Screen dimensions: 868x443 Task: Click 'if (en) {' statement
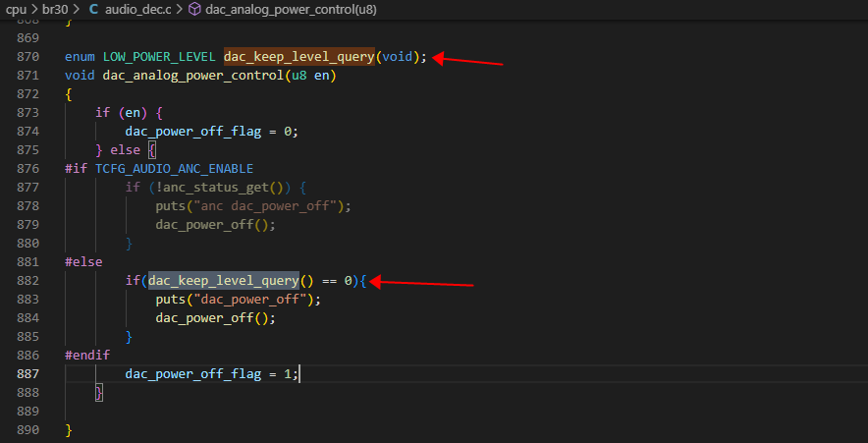[129, 112]
